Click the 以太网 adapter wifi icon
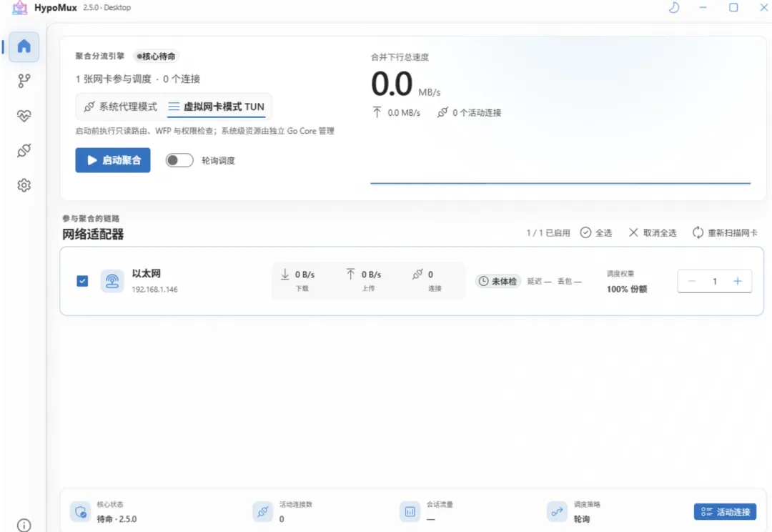The height and width of the screenshot is (532, 772). click(112, 281)
